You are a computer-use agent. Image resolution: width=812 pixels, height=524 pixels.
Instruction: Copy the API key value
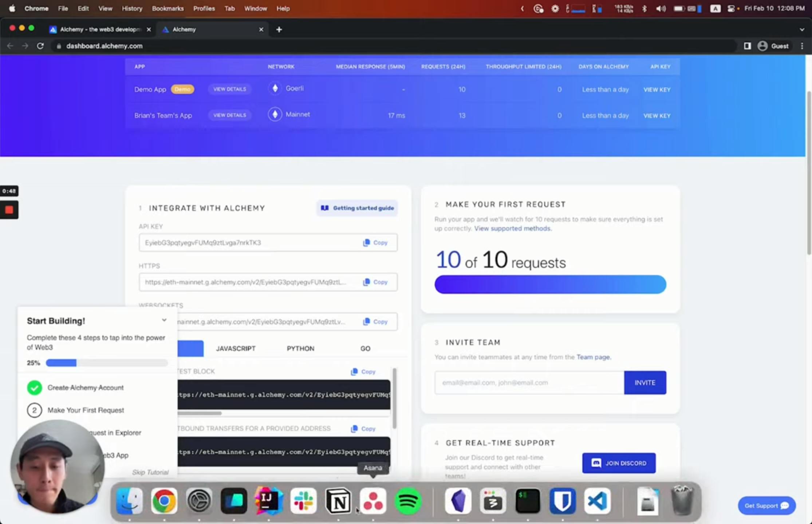[x=375, y=243]
